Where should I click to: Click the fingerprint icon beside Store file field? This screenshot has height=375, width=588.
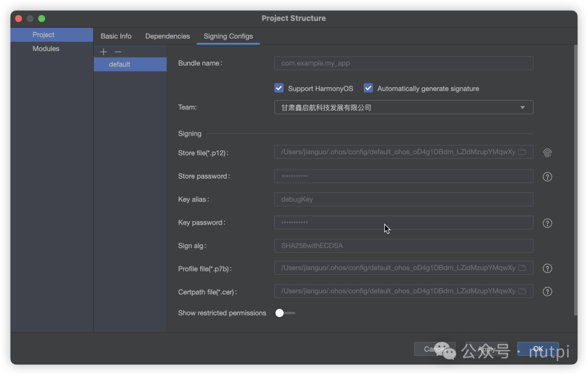(x=547, y=153)
